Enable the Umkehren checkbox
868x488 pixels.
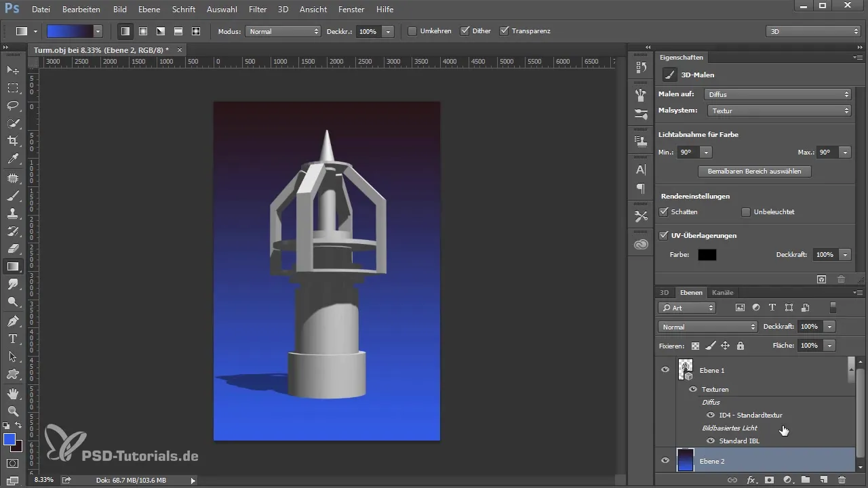(x=412, y=31)
